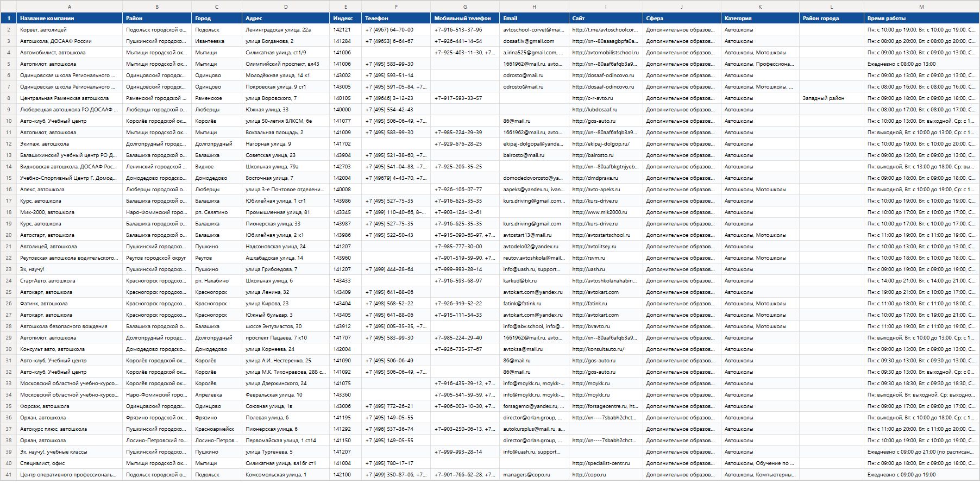
Task: Select the 'СтартАвто, автошкола' cell
Action: [70, 280]
